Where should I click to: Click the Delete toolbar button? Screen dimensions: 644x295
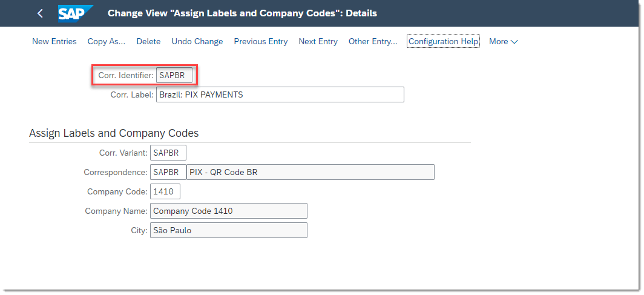pyautogui.click(x=148, y=42)
